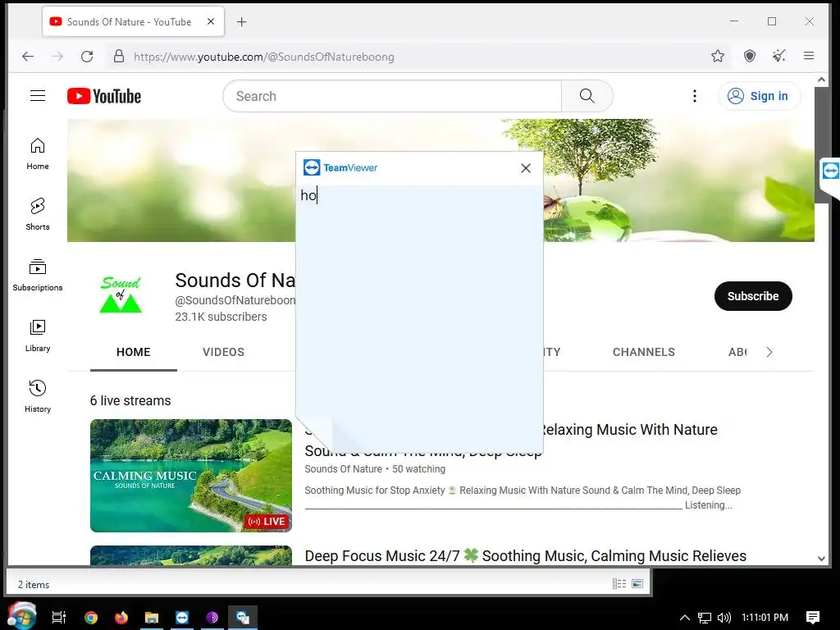840x630 pixels.
Task: Click Sounds Of Nature channel name under video
Action: (344, 468)
